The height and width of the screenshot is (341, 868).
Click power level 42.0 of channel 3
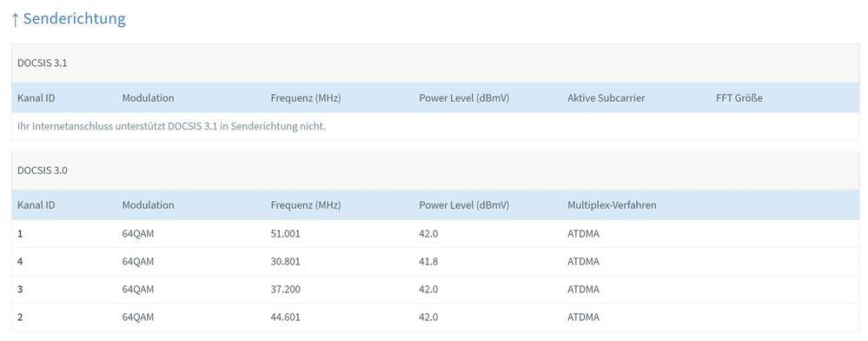tap(428, 290)
